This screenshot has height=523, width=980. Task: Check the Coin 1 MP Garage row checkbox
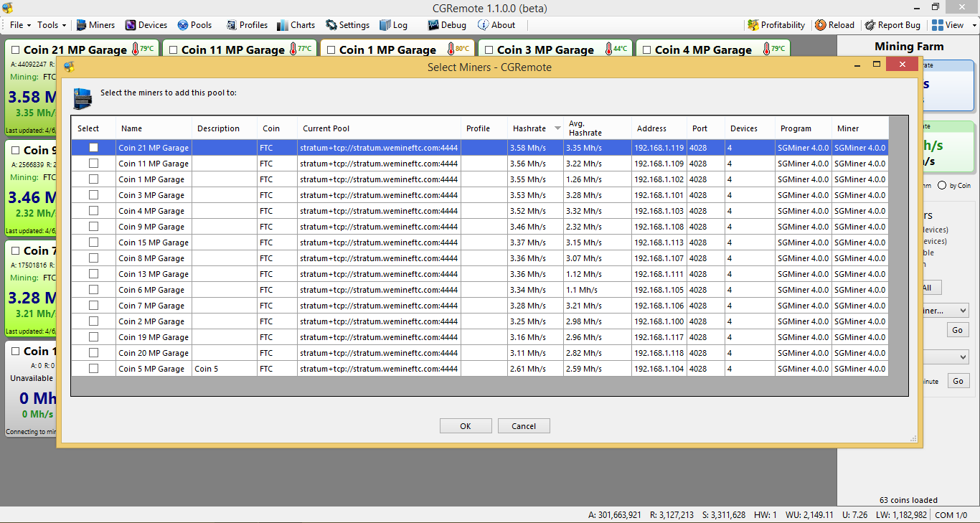point(93,179)
